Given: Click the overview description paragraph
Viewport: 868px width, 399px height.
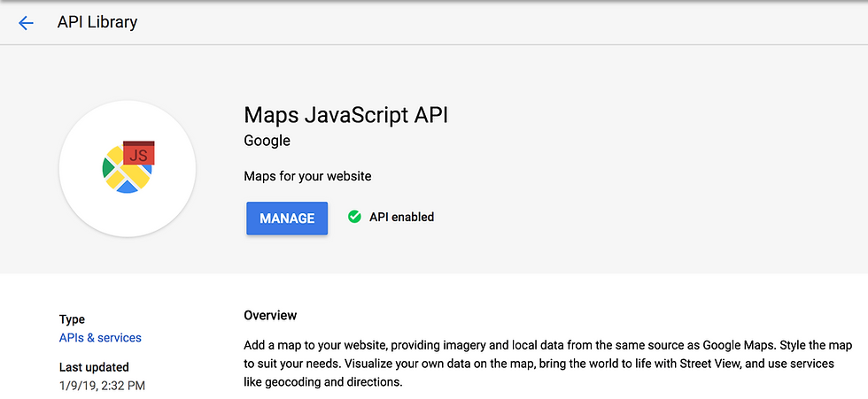Looking at the screenshot, I should click(548, 364).
